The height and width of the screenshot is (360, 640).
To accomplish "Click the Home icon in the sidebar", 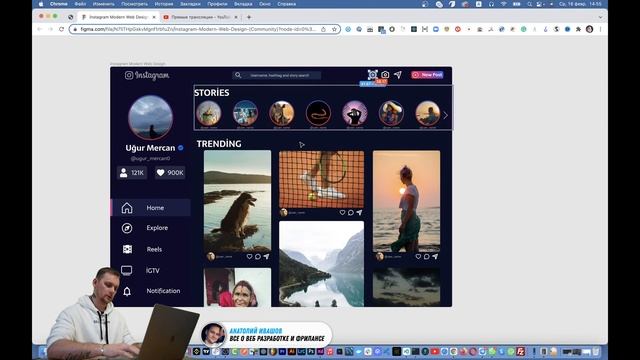I will point(127,208).
